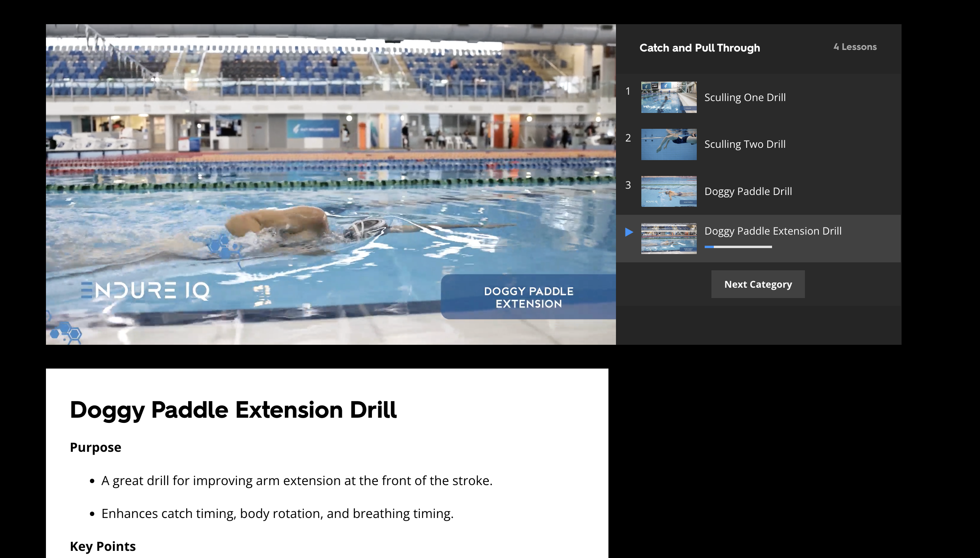Click the Doggy Paddle Extension caption banner

(528, 297)
